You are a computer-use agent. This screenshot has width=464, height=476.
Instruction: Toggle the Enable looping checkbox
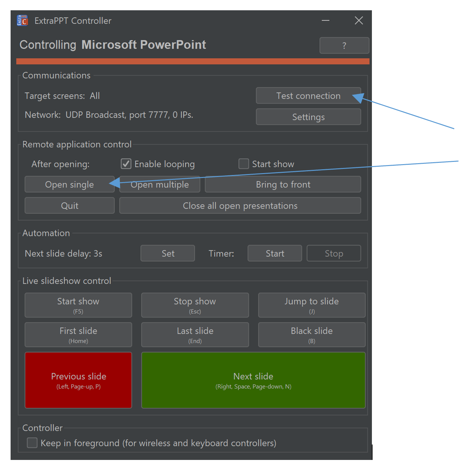pyautogui.click(x=126, y=164)
